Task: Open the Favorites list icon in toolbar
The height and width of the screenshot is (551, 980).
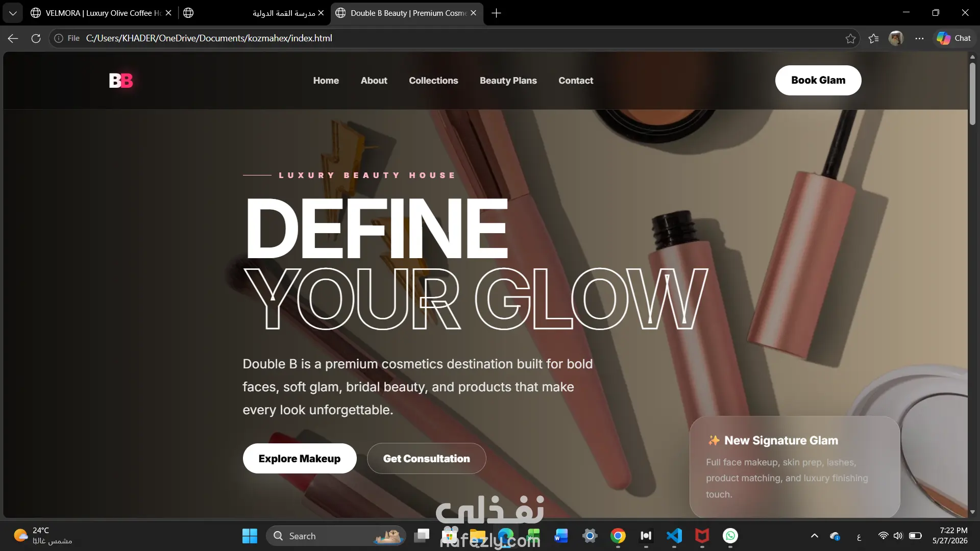Action: (x=874, y=38)
